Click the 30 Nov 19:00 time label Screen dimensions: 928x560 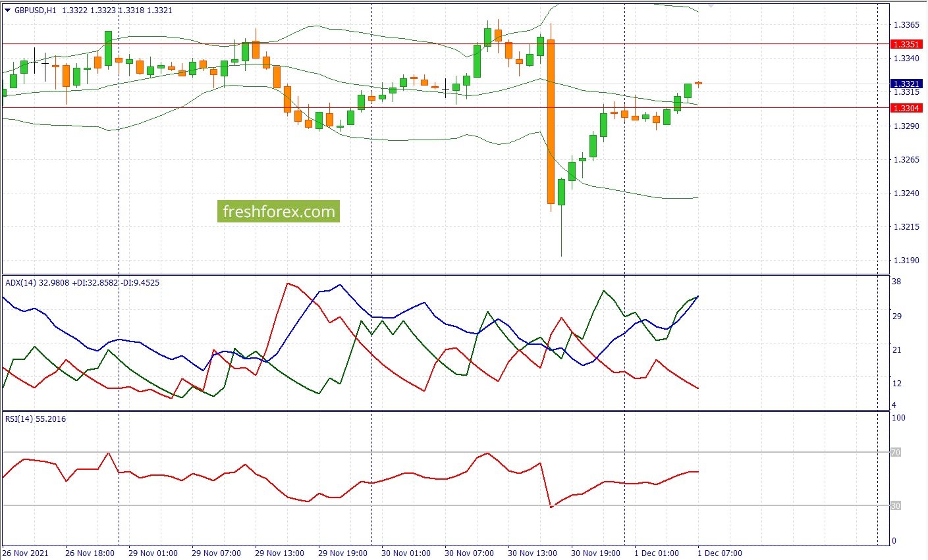pyautogui.click(x=595, y=553)
